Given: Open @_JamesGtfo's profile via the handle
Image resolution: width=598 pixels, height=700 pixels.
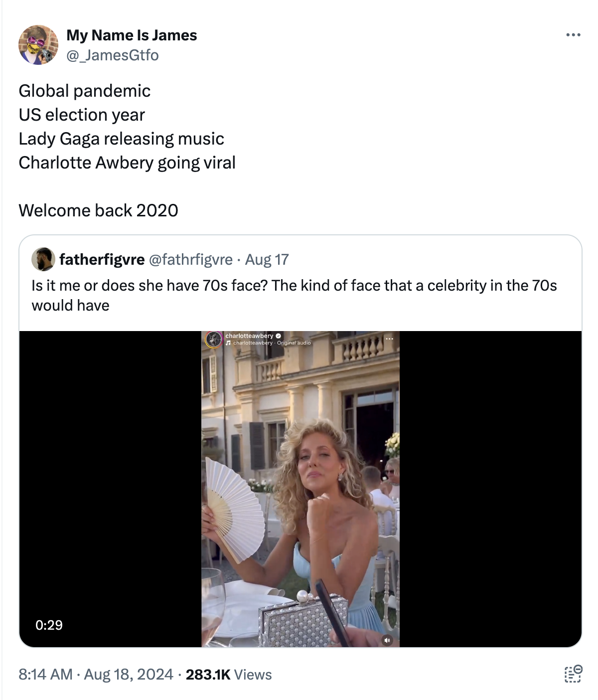Looking at the screenshot, I should 112,55.
